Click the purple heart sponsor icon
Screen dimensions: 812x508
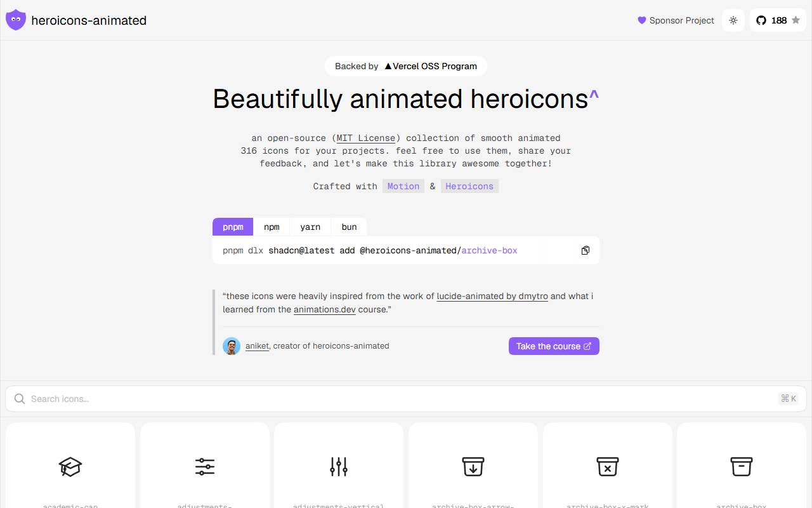pos(641,20)
